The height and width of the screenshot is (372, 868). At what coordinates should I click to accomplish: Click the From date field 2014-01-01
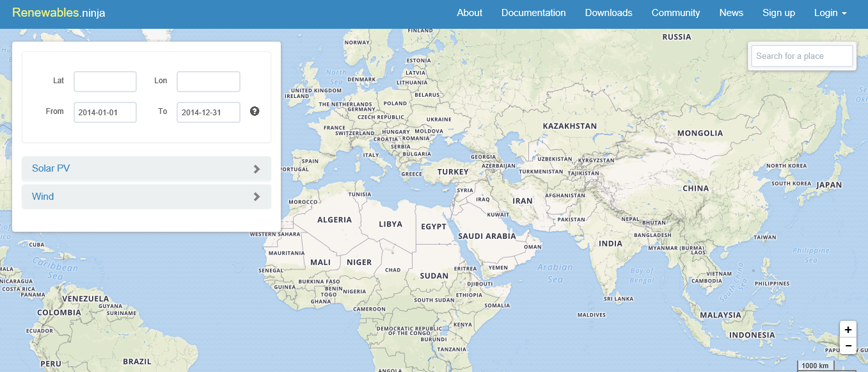click(x=105, y=112)
